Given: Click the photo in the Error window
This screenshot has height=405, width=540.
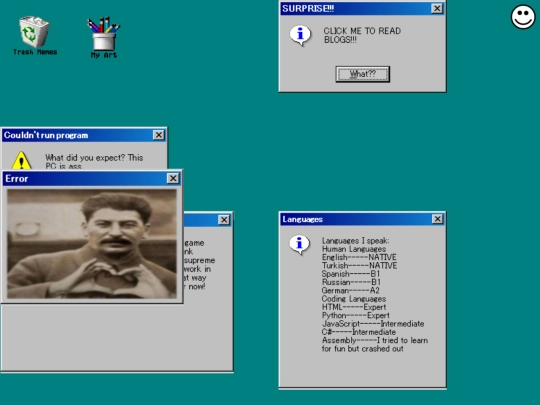Looking at the screenshot, I should 92,244.
